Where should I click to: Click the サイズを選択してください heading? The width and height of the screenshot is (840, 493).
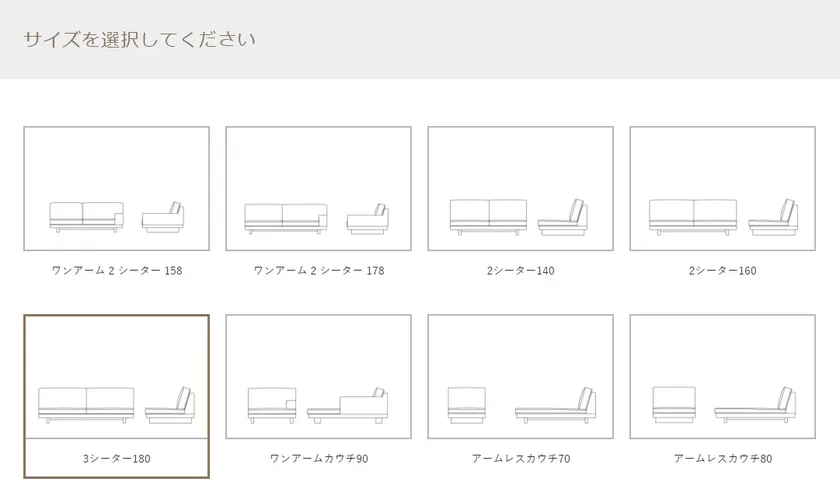(139, 39)
